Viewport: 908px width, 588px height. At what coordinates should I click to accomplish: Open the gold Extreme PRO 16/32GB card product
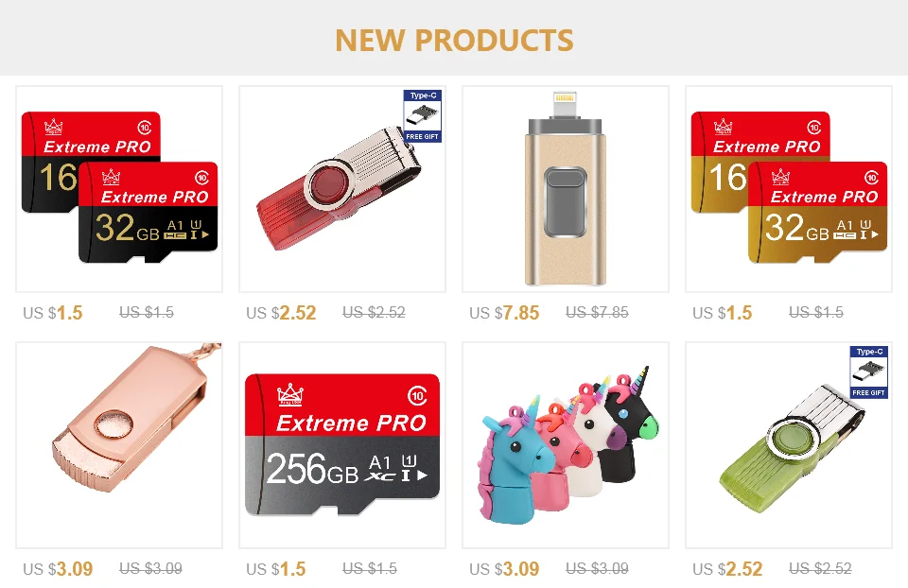click(789, 189)
